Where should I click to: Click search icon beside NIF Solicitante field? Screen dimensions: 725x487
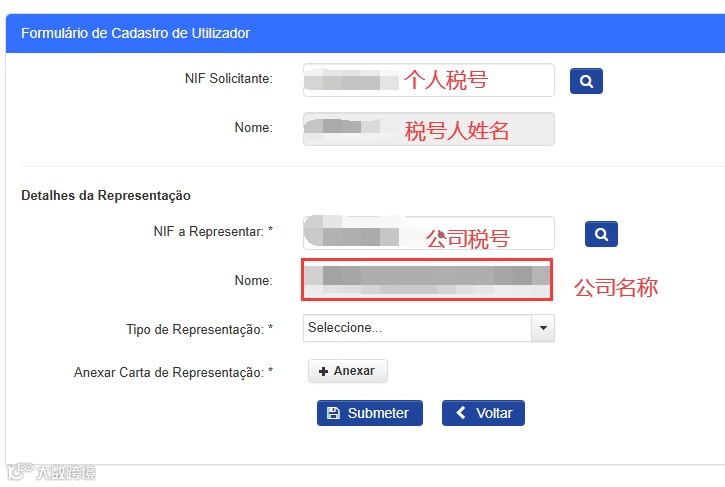(586, 81)
